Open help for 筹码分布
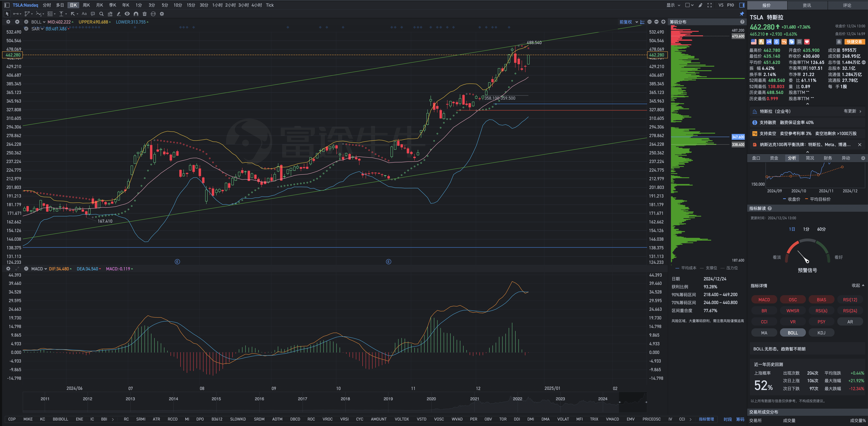Viewport: 868px width, 426px height. (742, 22)
